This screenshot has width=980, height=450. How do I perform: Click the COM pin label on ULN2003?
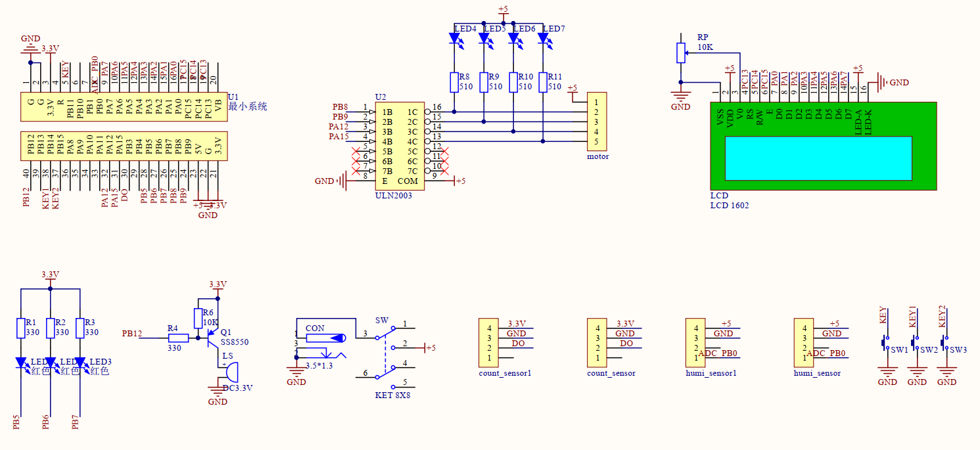click(x=408, y=181)
